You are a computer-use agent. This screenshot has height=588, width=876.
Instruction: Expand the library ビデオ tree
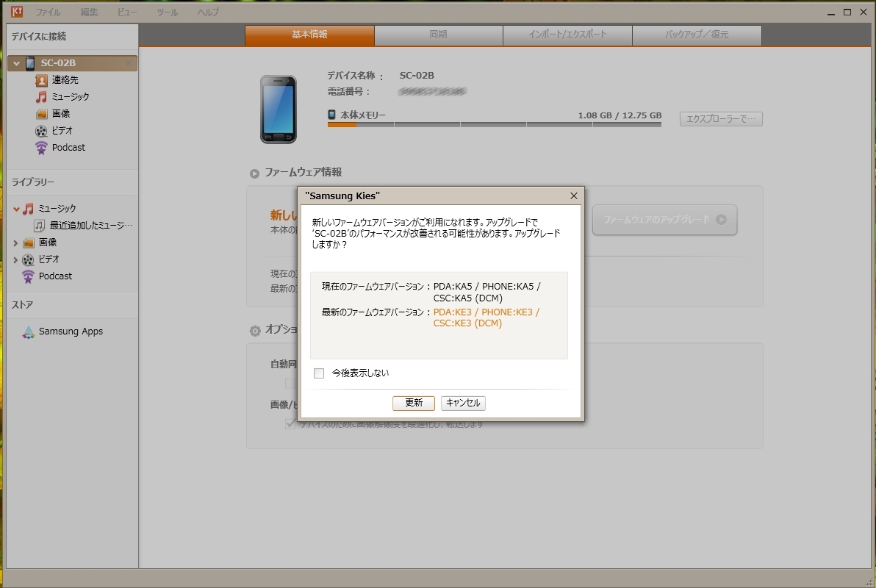click(15, 259)
